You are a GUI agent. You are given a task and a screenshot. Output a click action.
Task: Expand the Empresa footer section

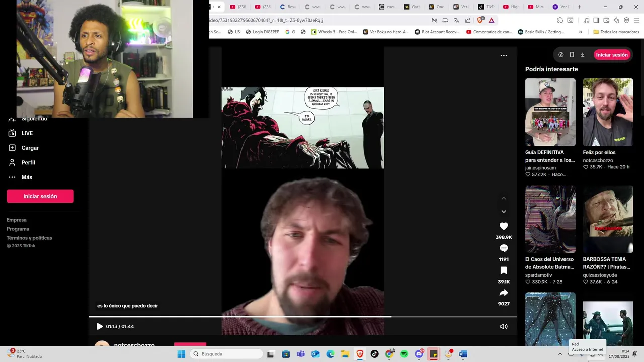pos(17,220)
